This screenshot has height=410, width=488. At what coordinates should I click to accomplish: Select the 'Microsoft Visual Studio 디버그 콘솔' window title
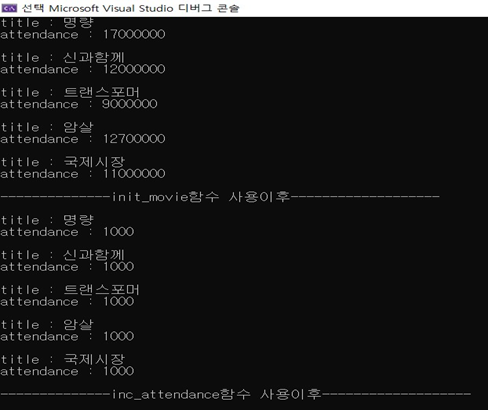tap(144, 8)
